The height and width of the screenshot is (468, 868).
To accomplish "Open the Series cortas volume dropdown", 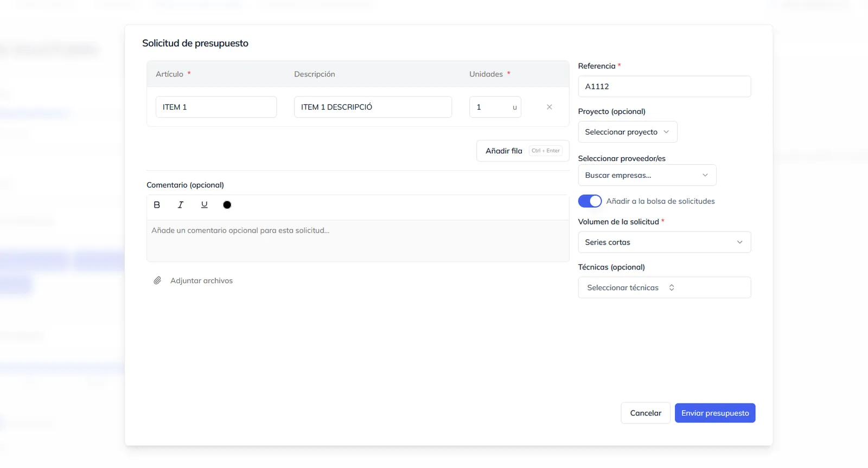I will [665, 242].
